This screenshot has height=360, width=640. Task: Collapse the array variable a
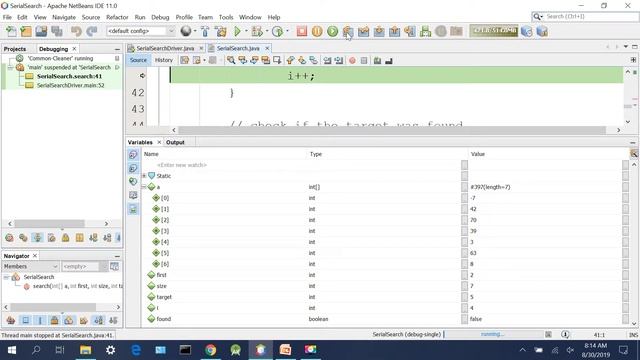click(x=144, y=187)
